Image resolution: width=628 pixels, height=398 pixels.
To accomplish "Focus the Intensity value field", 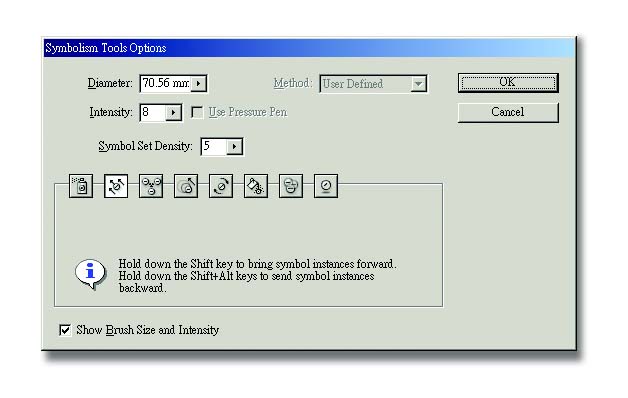I will [x=153, y=113].
